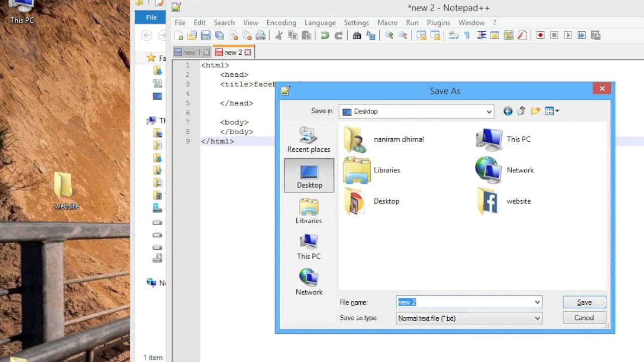The height and width of the screenshot is (362, 644).
Task: Click the Undo arrow icon
Action: tap(325, 35)
